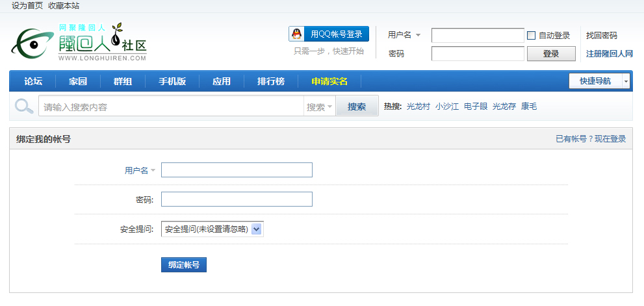The image size is (644, 306).
Task: Click the 搜索 search button
Action: (357, 107)
